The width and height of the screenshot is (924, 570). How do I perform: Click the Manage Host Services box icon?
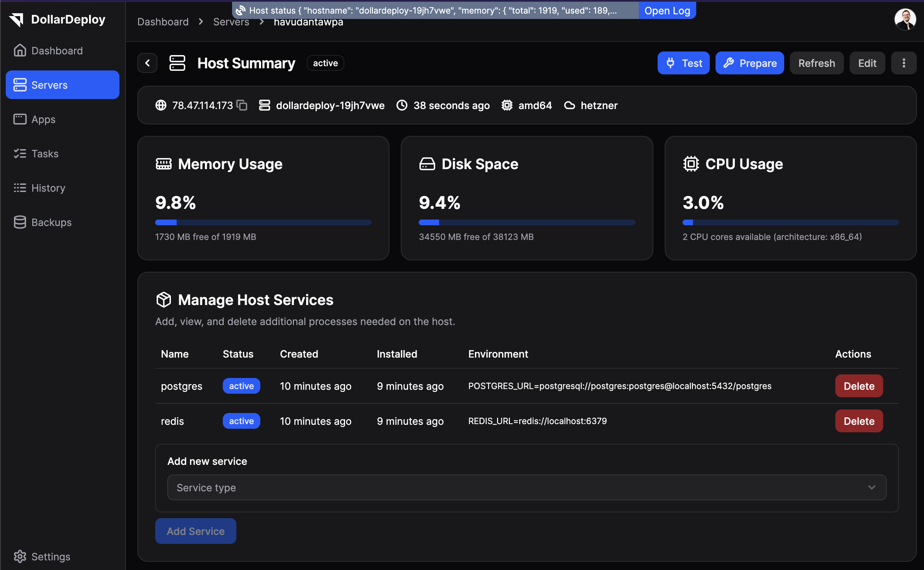[164, 300]
